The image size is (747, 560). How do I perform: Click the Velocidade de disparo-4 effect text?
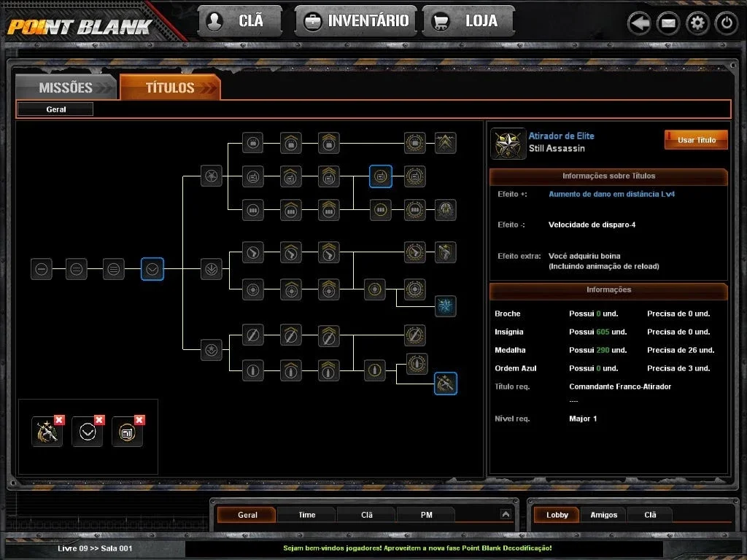pos(592,225)
